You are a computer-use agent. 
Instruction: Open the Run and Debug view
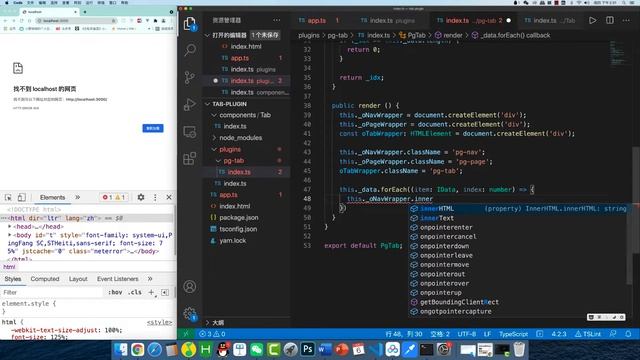point(190,104)
